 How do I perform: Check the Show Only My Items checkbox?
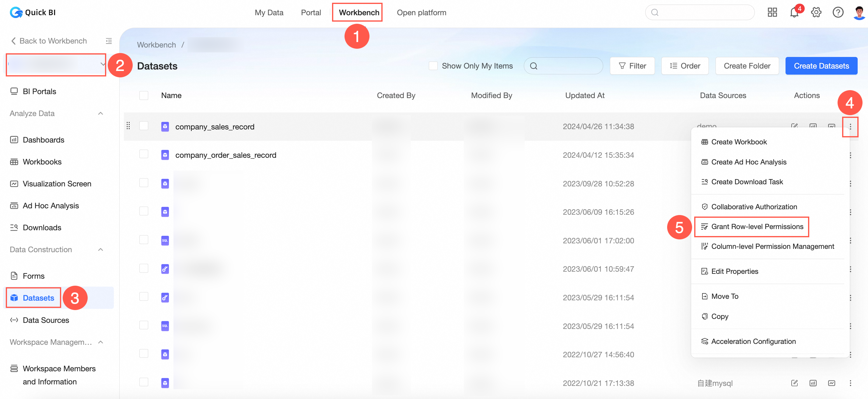pyautogui.click(x=433, y=66)
